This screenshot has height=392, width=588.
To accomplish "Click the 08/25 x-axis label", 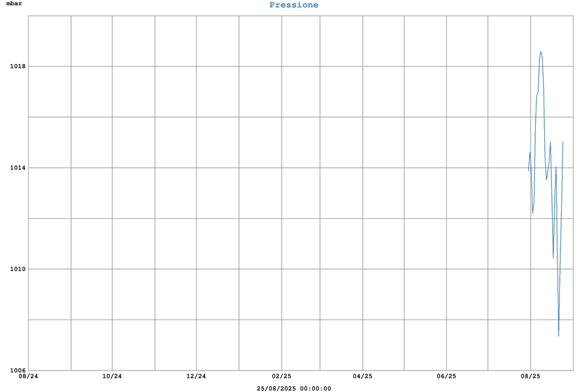I will (531, 376).
